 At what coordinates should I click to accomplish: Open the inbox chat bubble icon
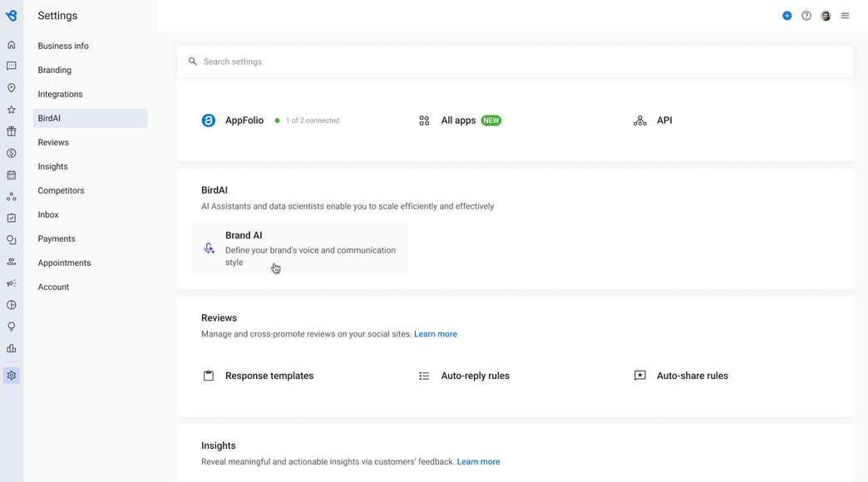pyautogui.click(x=11, y=66)
